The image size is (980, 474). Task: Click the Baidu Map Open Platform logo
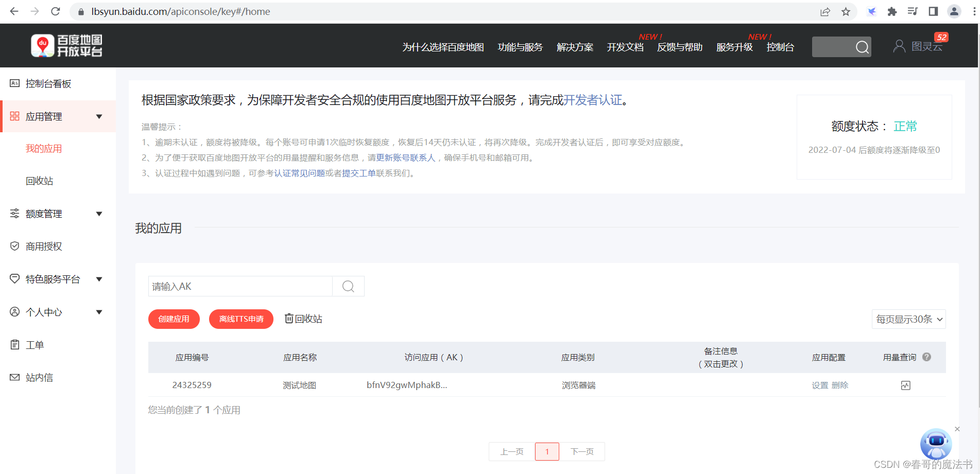(67, 46)
